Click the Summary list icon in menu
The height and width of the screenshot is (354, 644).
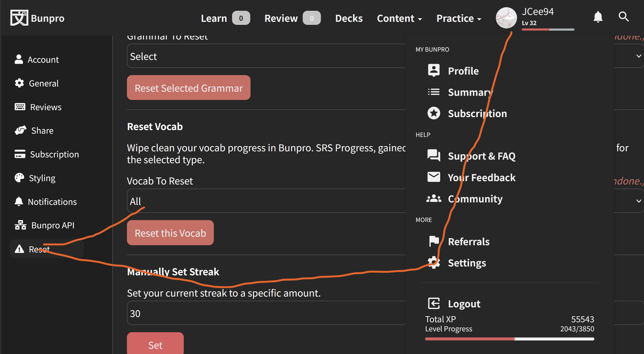434,92
